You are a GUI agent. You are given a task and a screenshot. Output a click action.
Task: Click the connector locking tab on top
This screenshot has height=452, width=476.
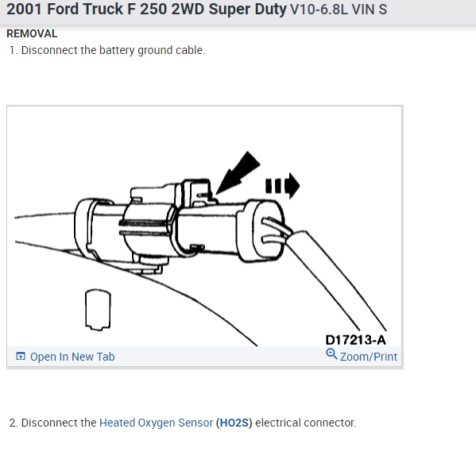pyautogui.click(x=195, y=193)
